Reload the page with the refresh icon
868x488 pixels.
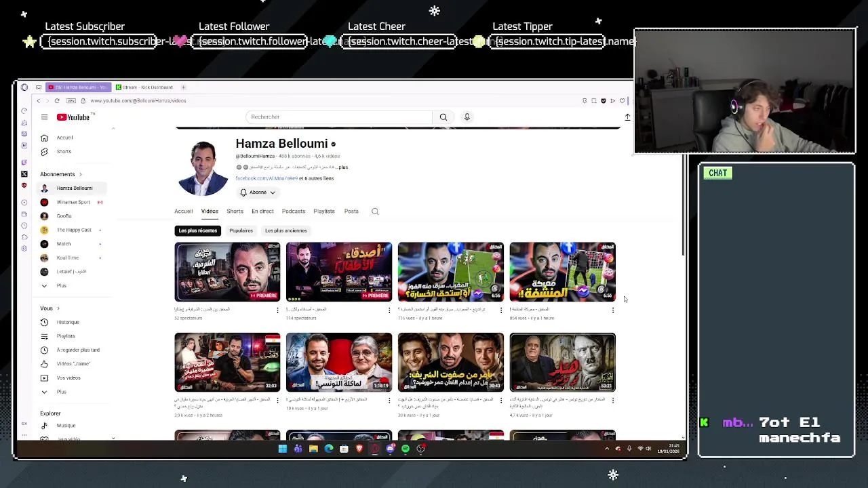pyautogui.click(x=57, y=101)
